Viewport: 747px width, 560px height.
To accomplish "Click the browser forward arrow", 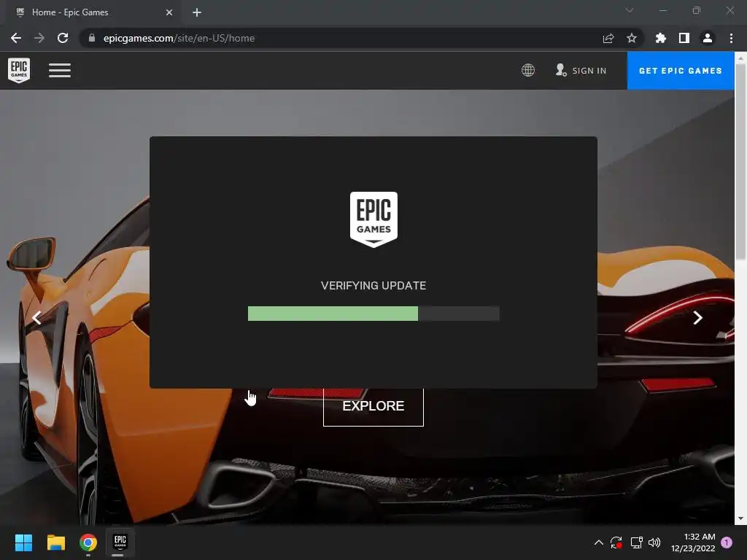I will [x=39, y=38].
